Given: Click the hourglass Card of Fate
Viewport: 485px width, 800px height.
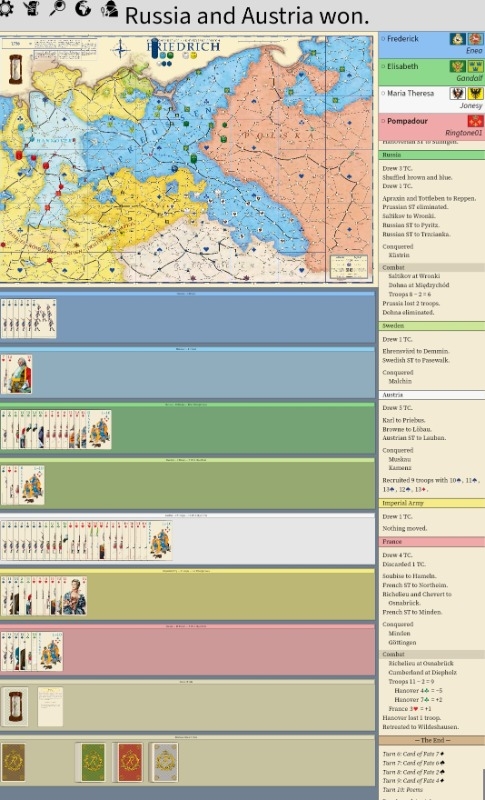Looking at the screenshot, I should (x=15, y=706).
